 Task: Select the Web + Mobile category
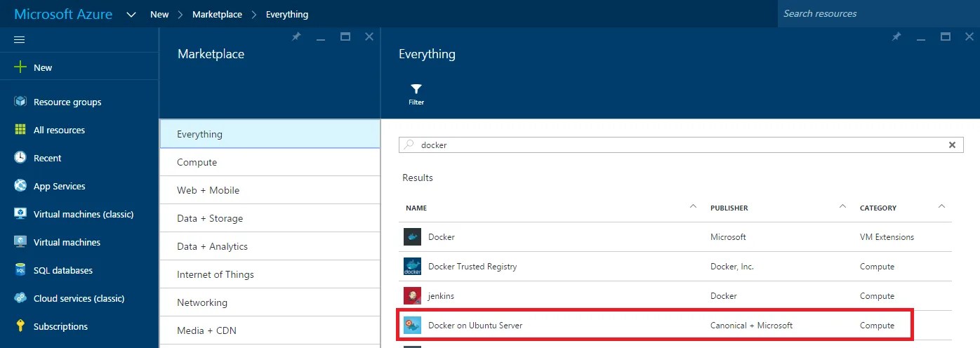[270, 190]
